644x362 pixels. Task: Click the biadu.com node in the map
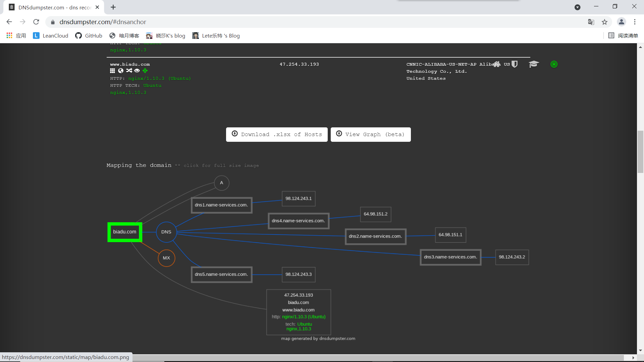tap(125, 232)
